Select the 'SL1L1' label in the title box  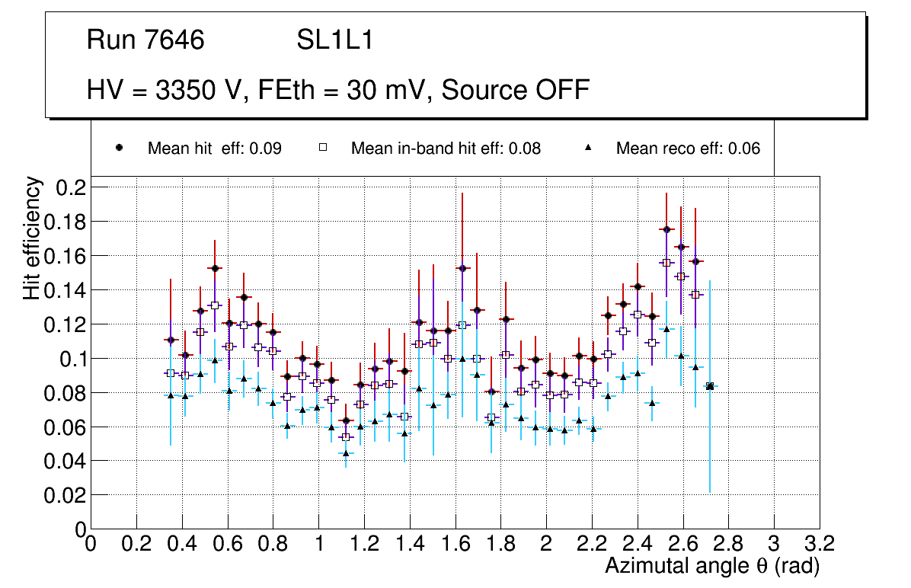click(334, 40)
